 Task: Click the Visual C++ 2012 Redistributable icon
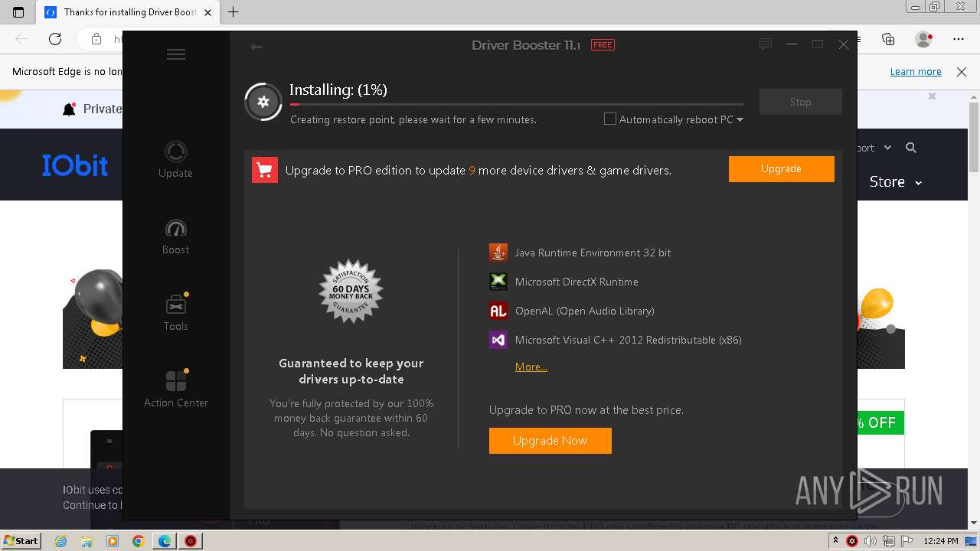point(498,340)
